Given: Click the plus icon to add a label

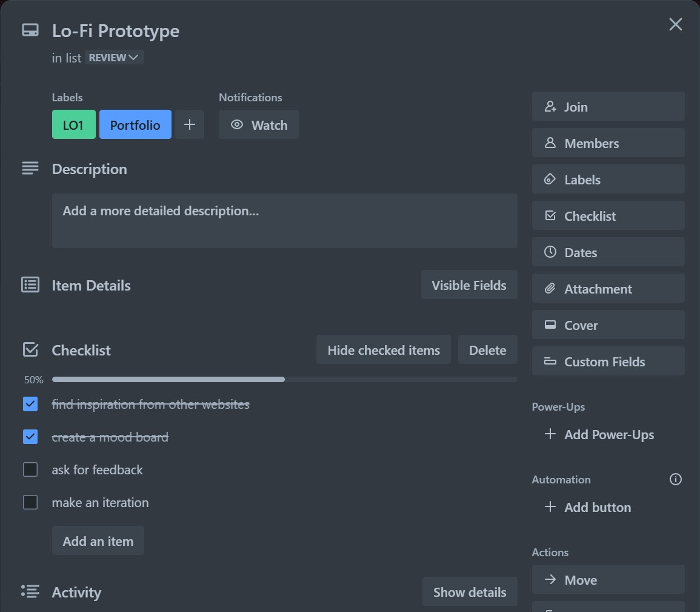Looking at the screenshot, I should coord(190,124).
